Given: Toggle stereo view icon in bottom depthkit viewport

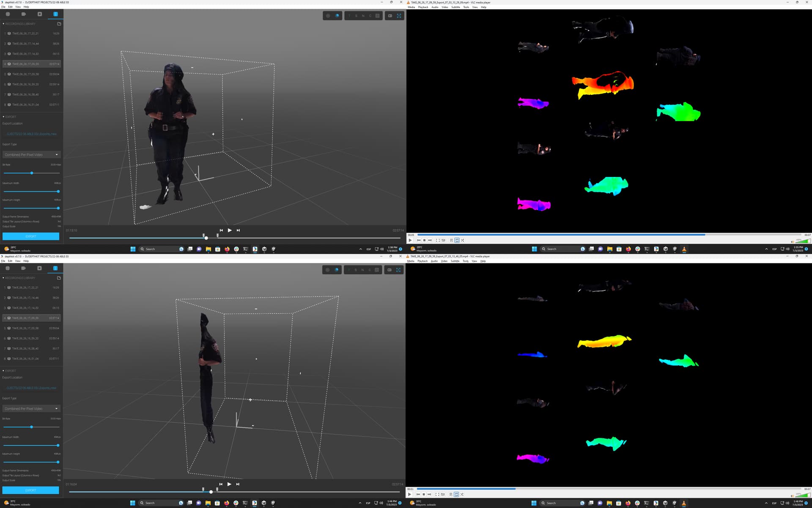Looking at the screenshot, I should 390,270.
